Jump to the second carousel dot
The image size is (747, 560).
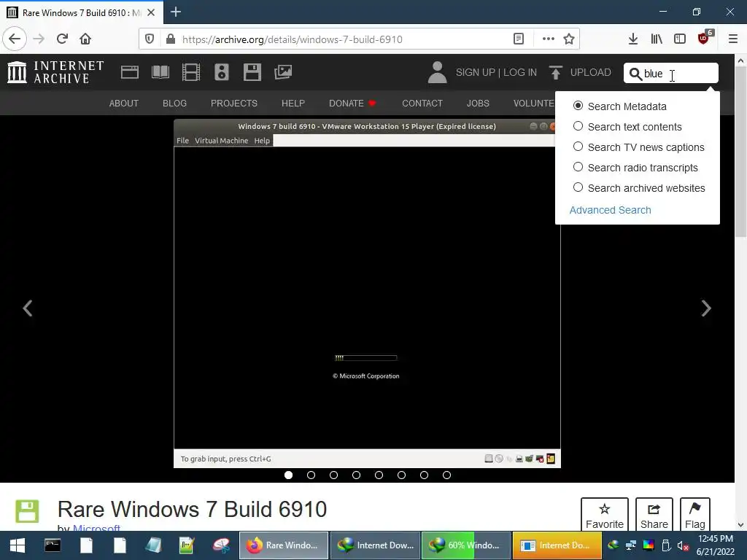[x=311, y=475]
